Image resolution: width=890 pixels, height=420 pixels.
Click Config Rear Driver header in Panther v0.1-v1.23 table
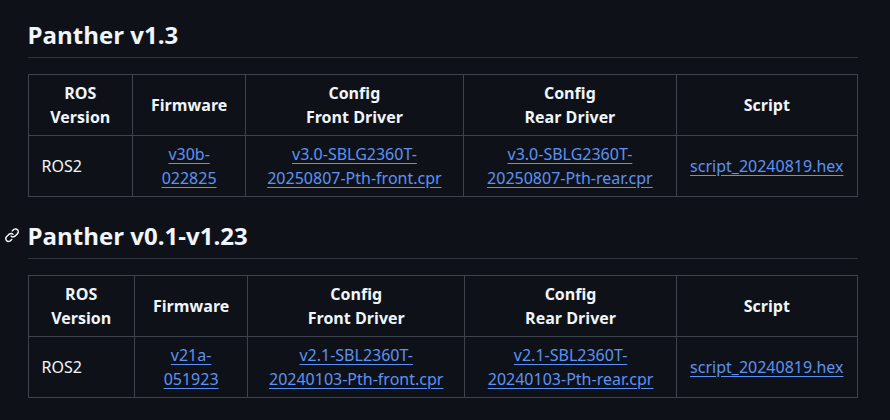tap(570, 306)
